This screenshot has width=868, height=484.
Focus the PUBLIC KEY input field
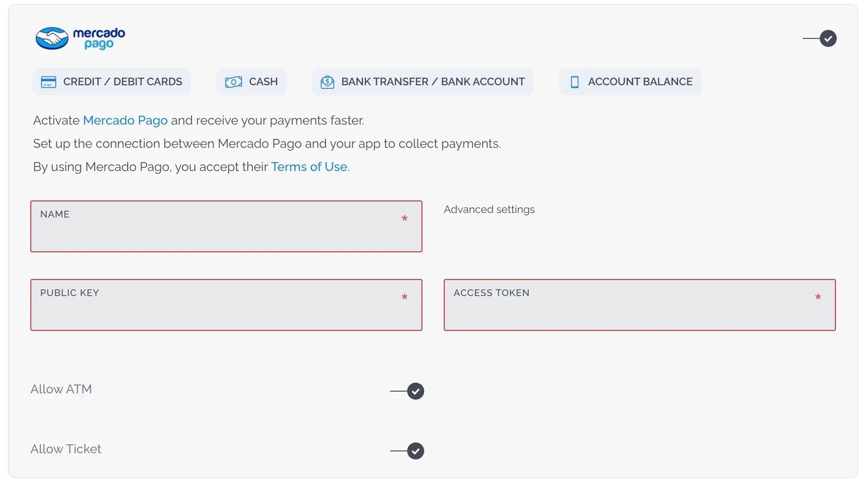click(x=226, y=305)
